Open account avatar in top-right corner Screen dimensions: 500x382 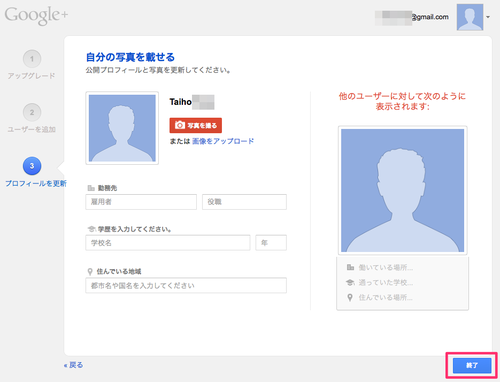click(x=470, y=17)
